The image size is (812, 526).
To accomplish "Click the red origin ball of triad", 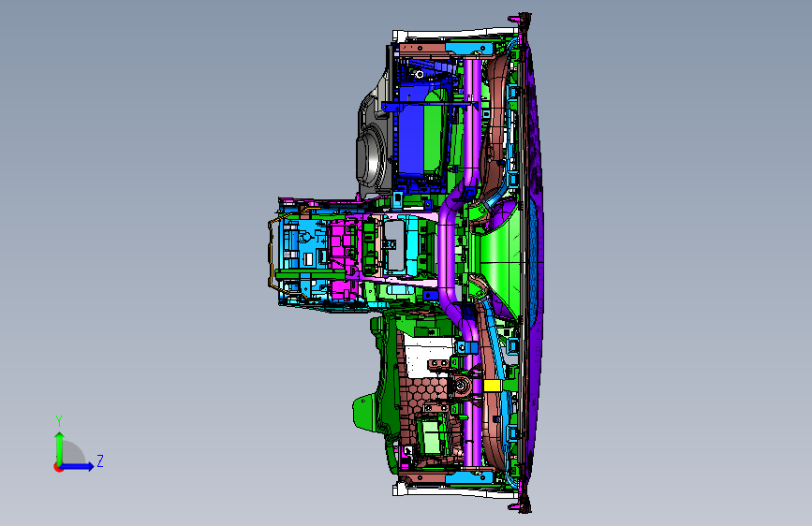I will point(58,467).
